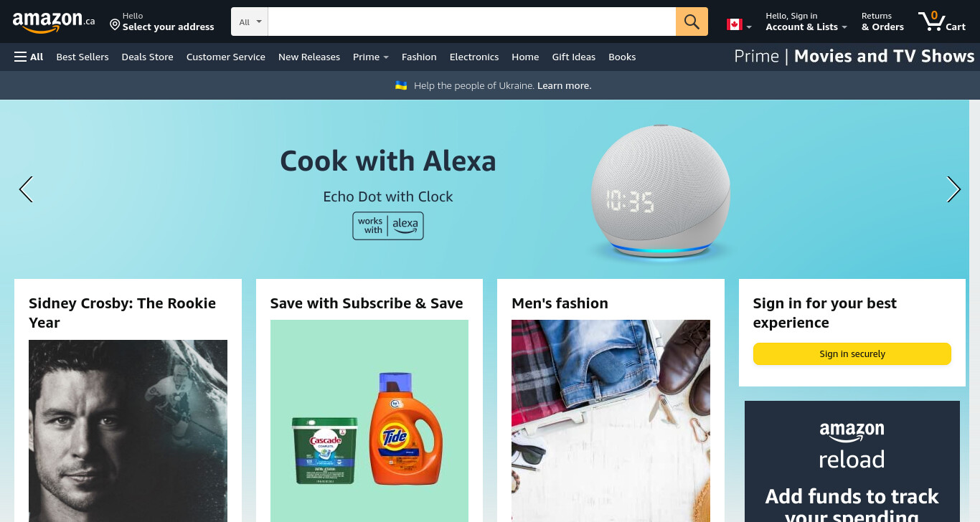Open the All hamburger menu
The height and width of the screenshot is (522, 980).
pyautogui.click(x=29, y=57)
